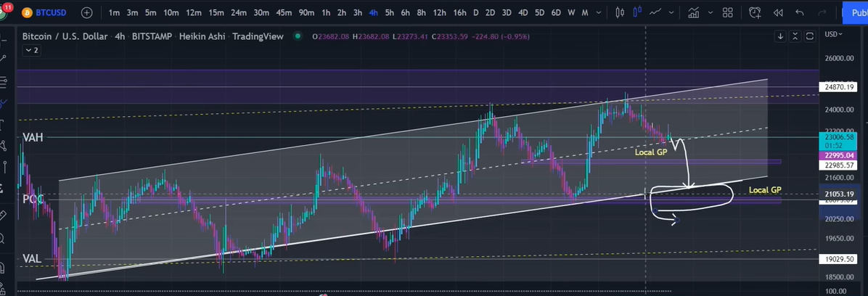Choose the 2h chart interval
This screenshot has width=868, height=296.
click(342, 12)
